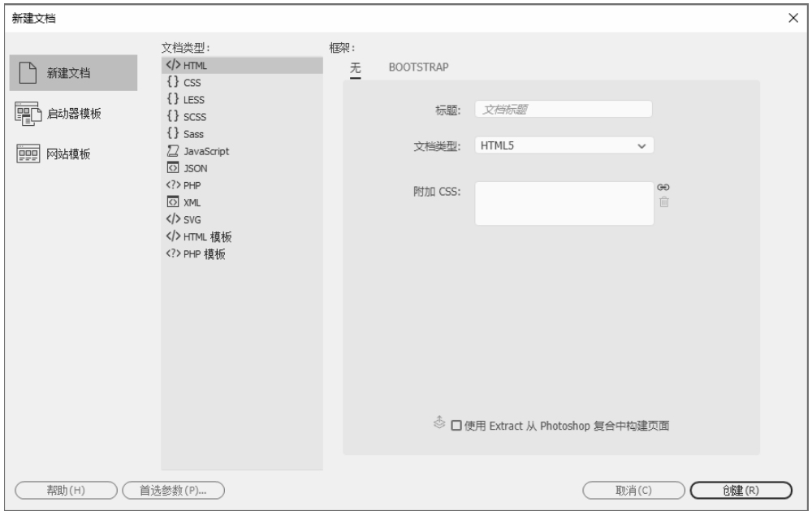Image resolution: width=812 pixels, height=515 pixels.
Task: Switch to the BOOTSTRAP framework tab
Action: pyautogui.click(x=418, y=67)
